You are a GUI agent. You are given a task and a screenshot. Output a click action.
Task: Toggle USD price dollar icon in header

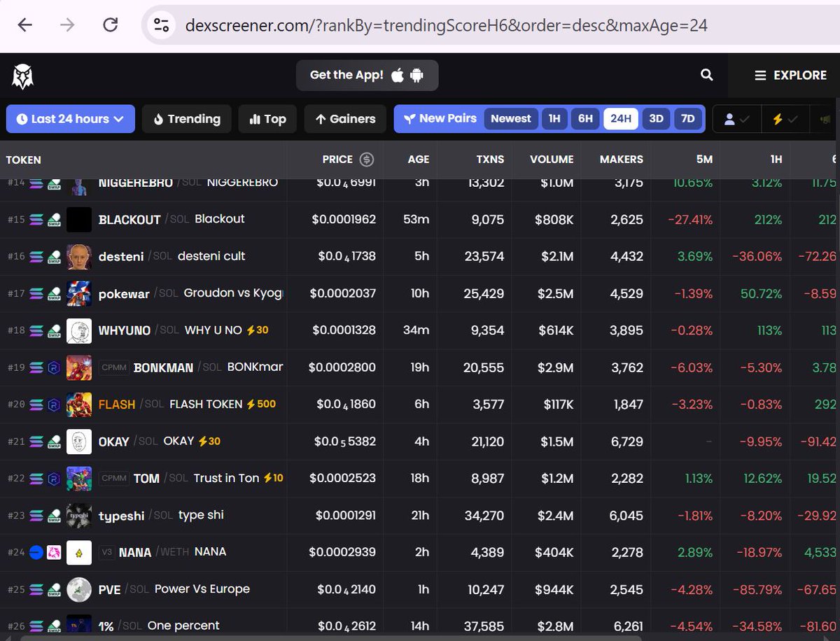pos(366,160)
